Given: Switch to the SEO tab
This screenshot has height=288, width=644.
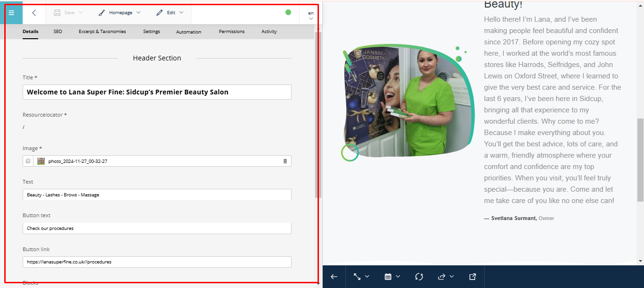Looking at the screenshot, I should (58, 32).
